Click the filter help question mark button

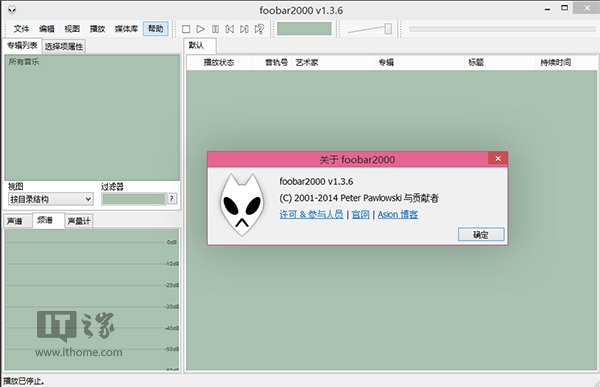[172, 199]
